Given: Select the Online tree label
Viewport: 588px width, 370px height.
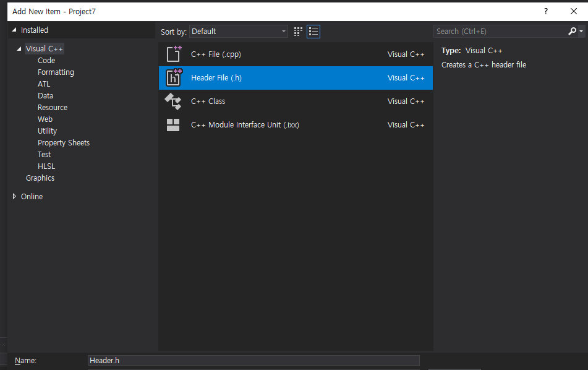Looking at the screenshot, I should pos(32,196).
